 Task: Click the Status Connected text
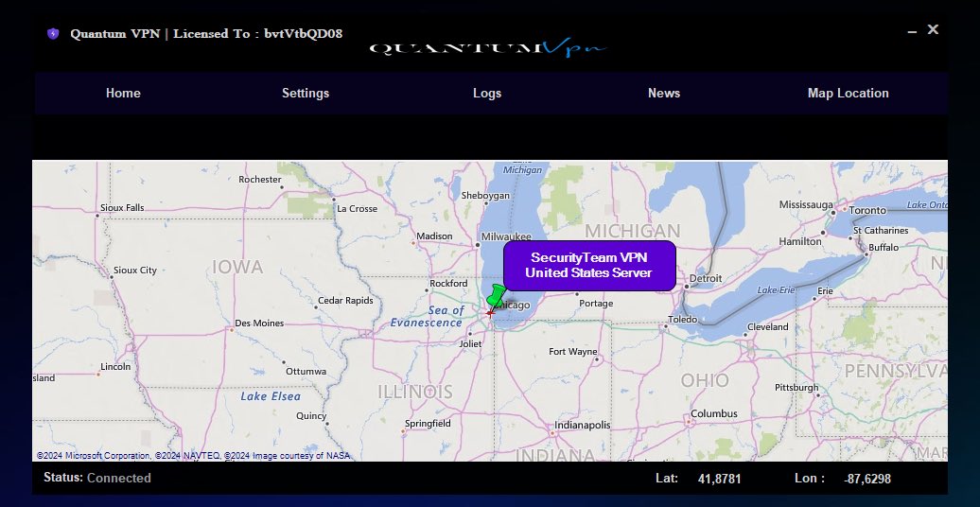tap(96, 478)
